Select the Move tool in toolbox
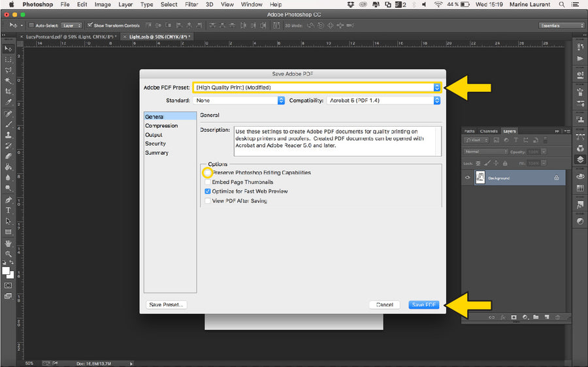This screenshot has height=367, width=588. point(8,49)
